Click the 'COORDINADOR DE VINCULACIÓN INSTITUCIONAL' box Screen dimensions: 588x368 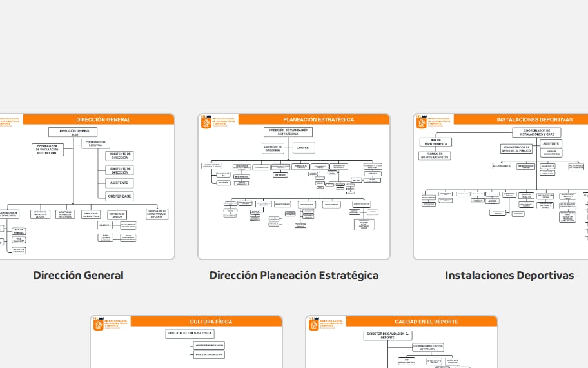48,149
